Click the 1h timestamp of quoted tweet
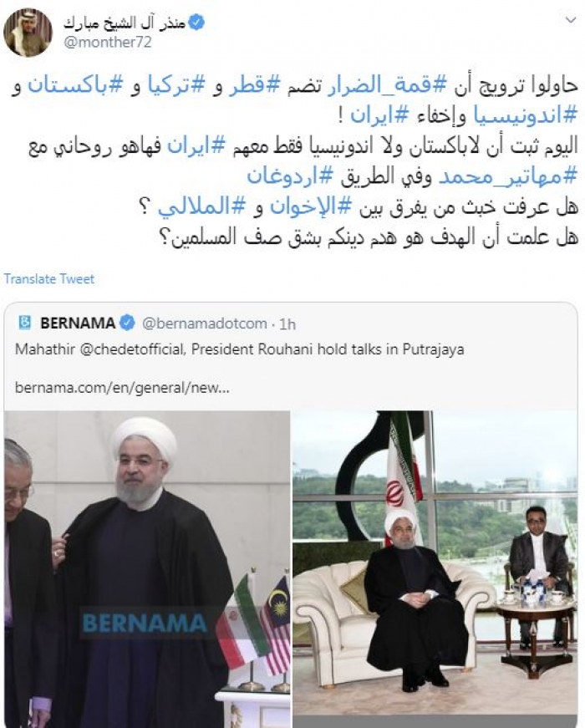Screen dimensions: 585x728 tap(287, 324)
